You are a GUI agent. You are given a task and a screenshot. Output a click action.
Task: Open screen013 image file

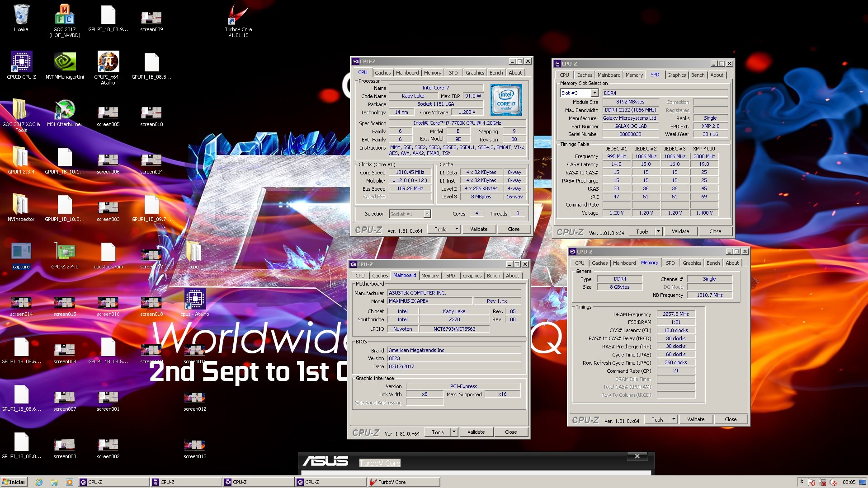[x=195, y=447]
